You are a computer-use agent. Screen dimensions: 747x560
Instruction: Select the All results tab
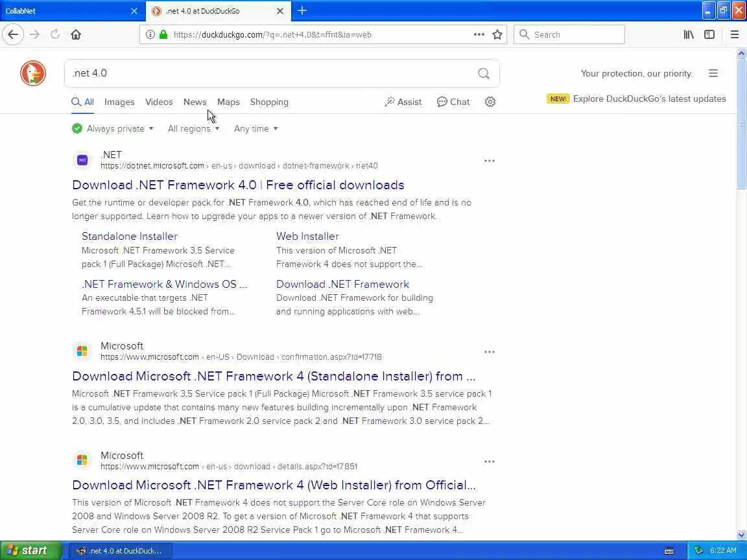pyautogui.click(x=83, y=102)
